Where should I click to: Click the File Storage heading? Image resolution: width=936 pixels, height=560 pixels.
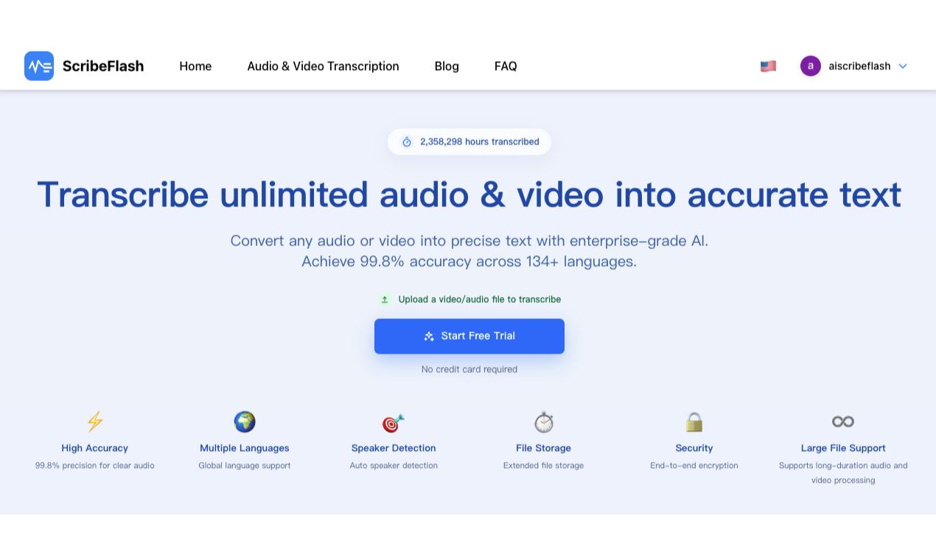(544, 448)
